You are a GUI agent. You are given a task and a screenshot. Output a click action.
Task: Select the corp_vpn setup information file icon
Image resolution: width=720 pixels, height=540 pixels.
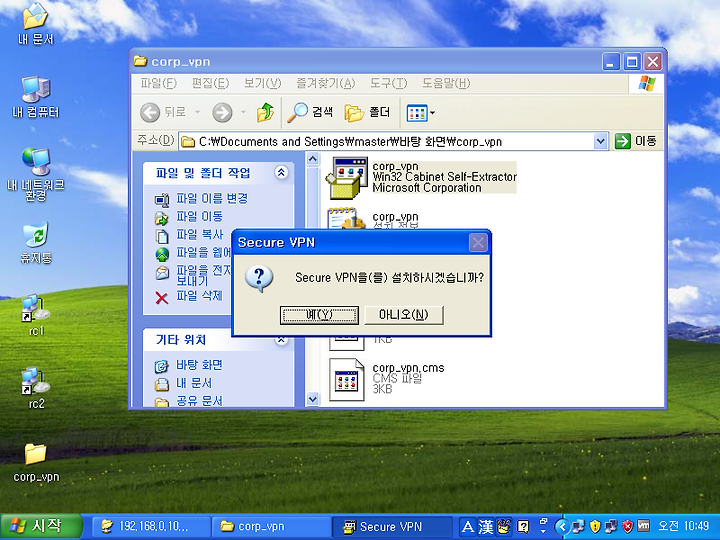[347, 219]
